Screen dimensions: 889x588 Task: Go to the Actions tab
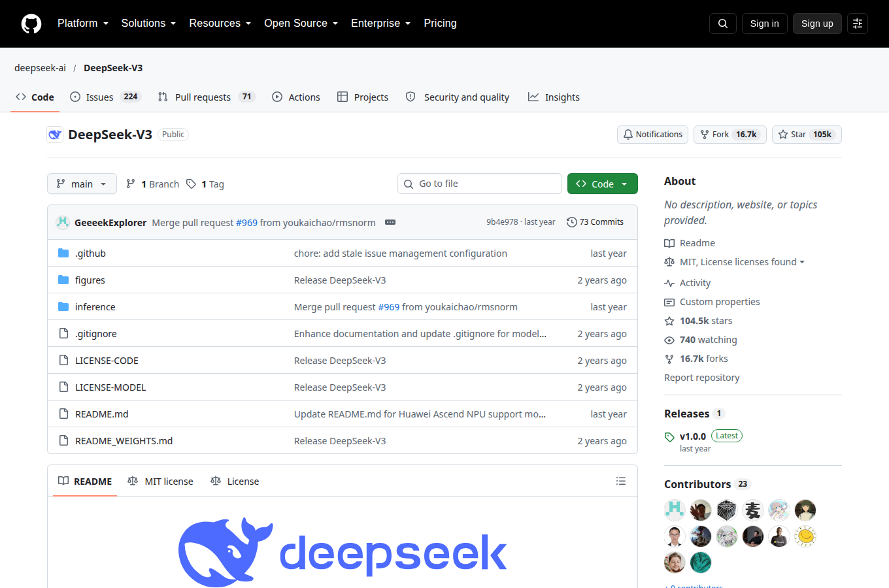[x=296, y=97]
